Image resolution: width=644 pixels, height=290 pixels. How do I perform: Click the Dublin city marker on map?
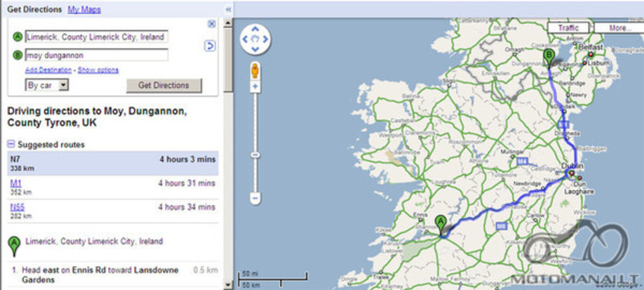pos(572,173)
